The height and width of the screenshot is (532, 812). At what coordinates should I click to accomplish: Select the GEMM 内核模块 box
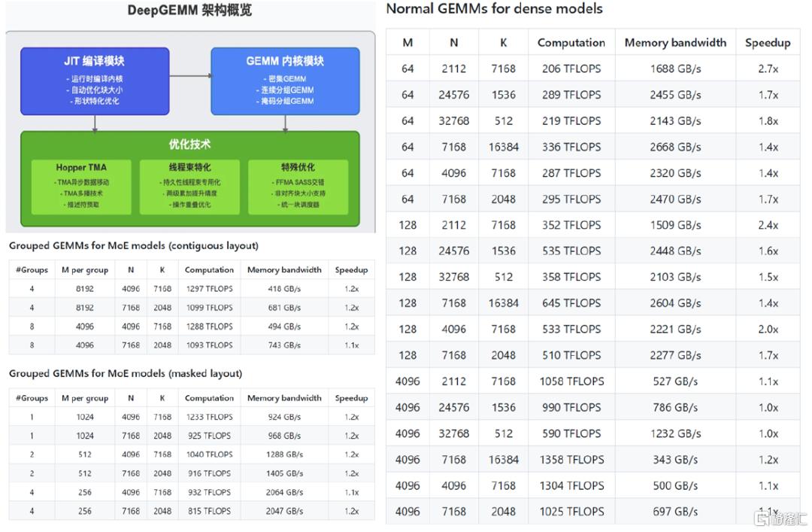point(286,81)
